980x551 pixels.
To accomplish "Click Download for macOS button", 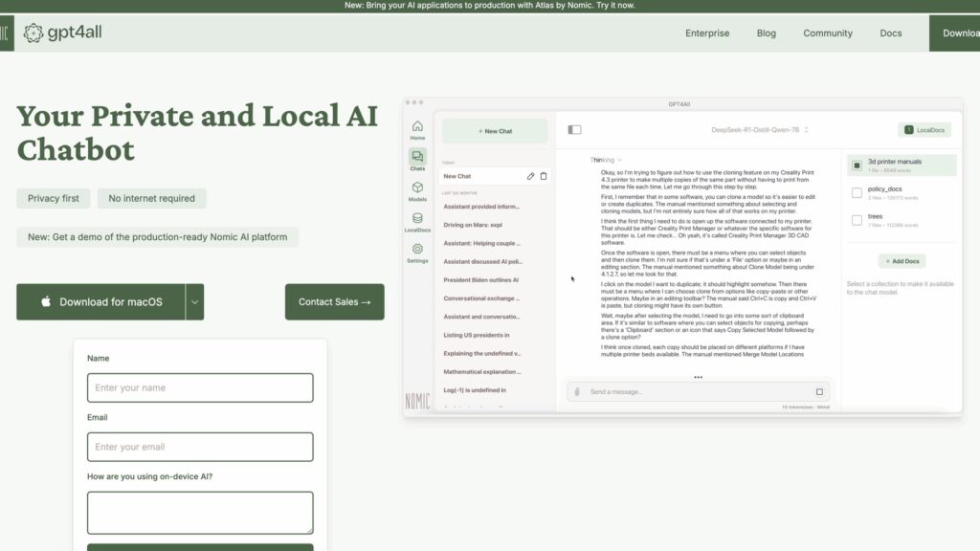I will pyautogui.click(x=100, y=301).
